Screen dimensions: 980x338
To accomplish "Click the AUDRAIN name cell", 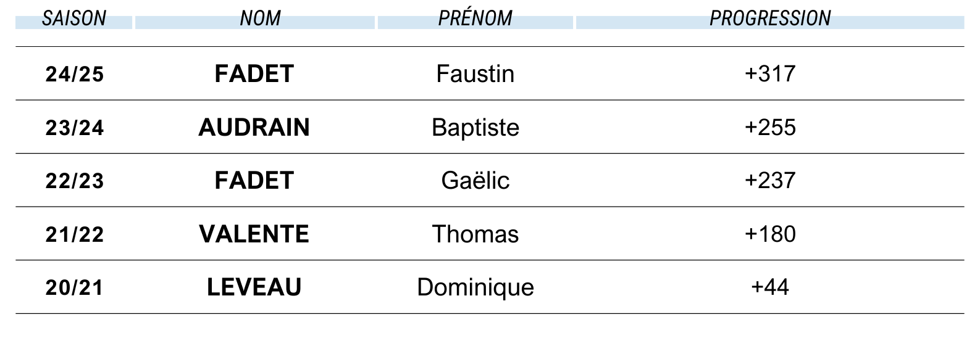I will [254, 128].
